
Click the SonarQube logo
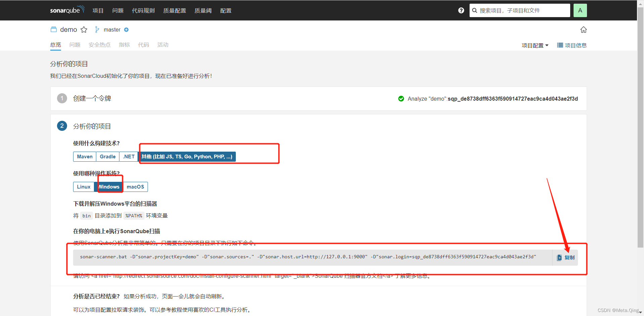pyautogui.click(x=67, y=10)
